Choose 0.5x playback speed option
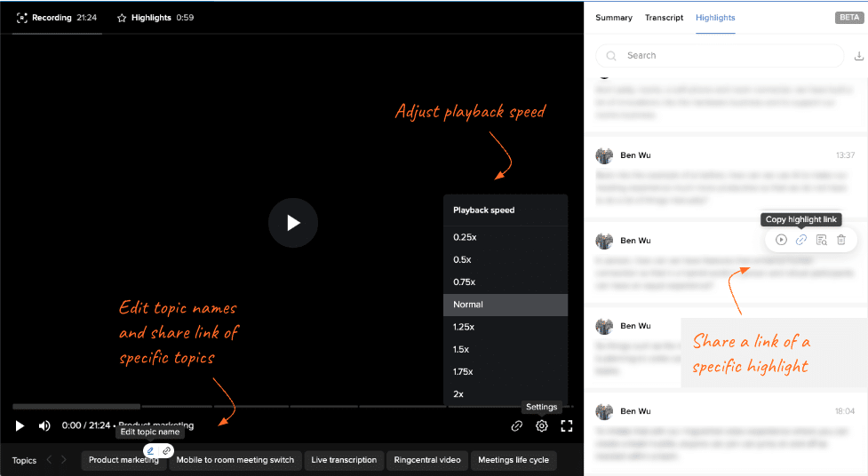868x476 pixels. pos(462,259)
